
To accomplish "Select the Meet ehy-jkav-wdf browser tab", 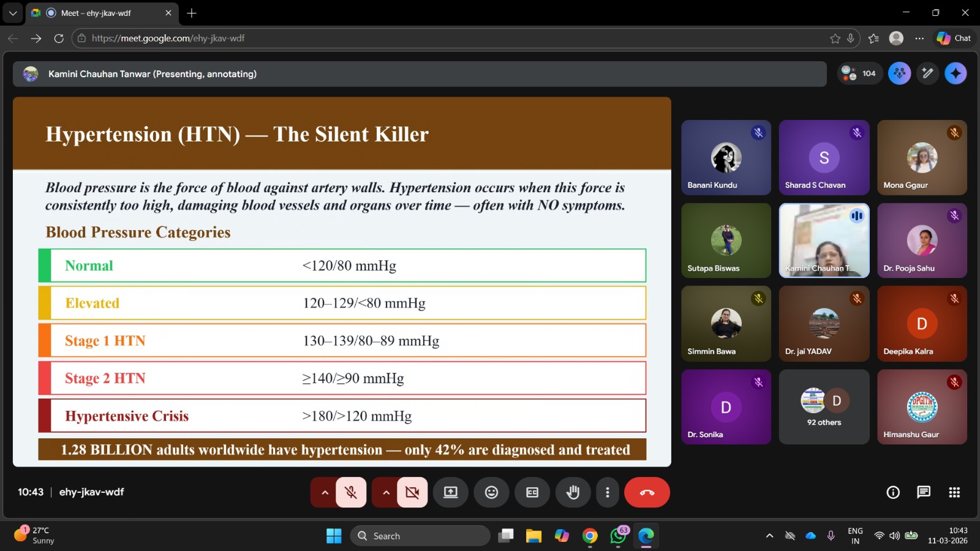I will point(98,13).
